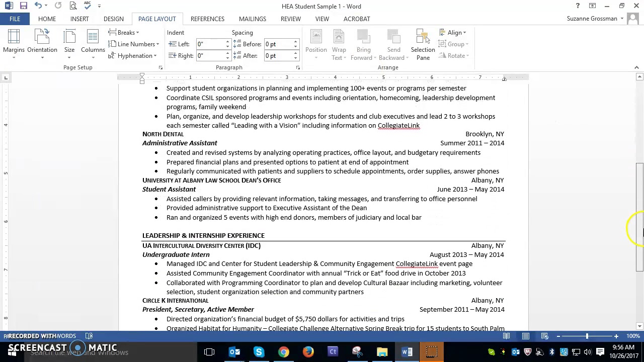The image size is (644, 362).
Task: Click the Indent Left value field
Action: pos(210,44)
